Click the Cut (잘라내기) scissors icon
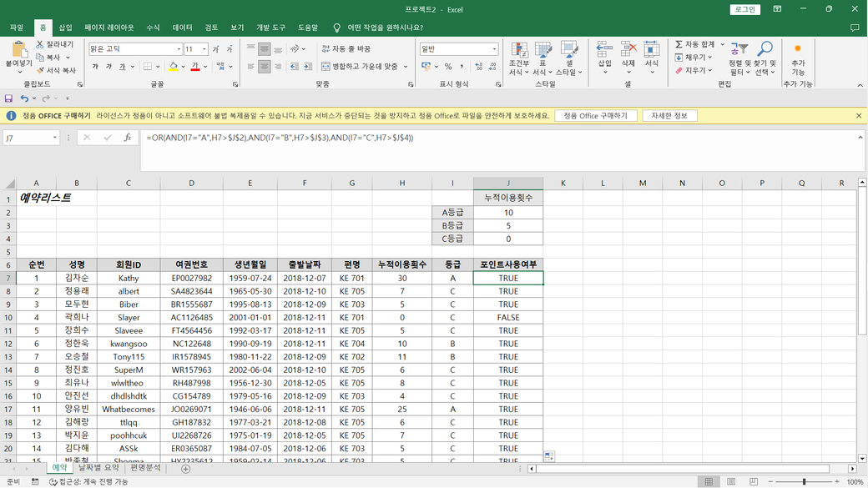 [40, 44]
